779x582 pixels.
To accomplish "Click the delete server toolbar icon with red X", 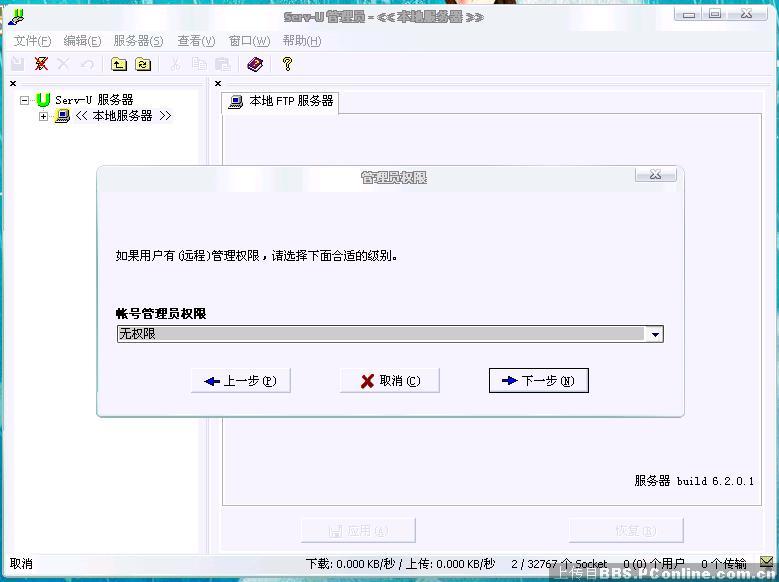I will click(x=41, y=64).
